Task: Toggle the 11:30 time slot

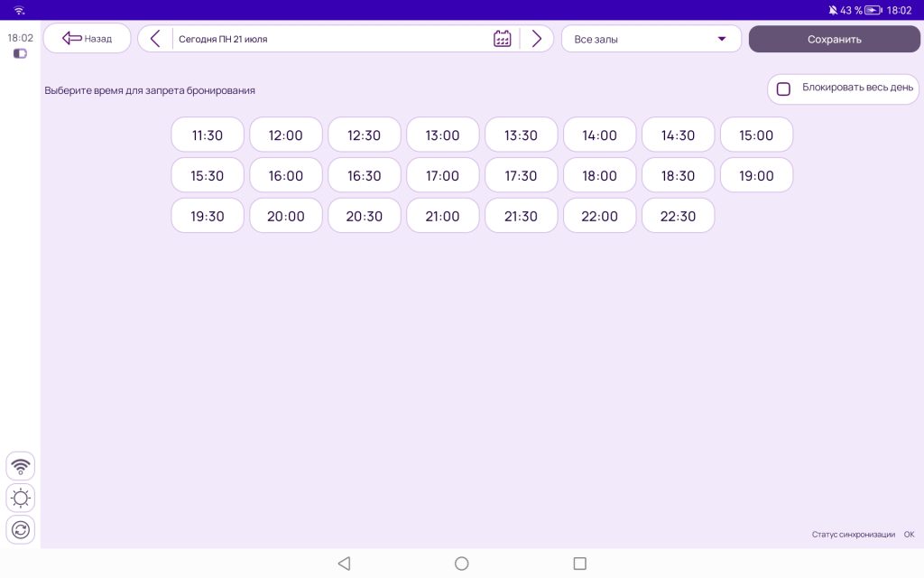Action: coord(208,135)
